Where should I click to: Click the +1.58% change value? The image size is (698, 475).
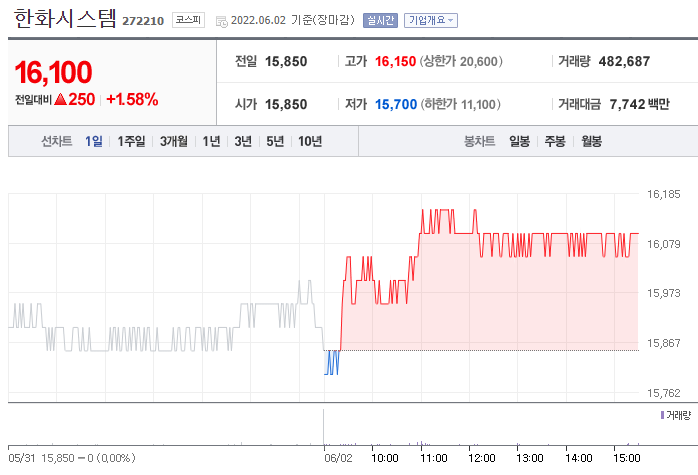132,99
